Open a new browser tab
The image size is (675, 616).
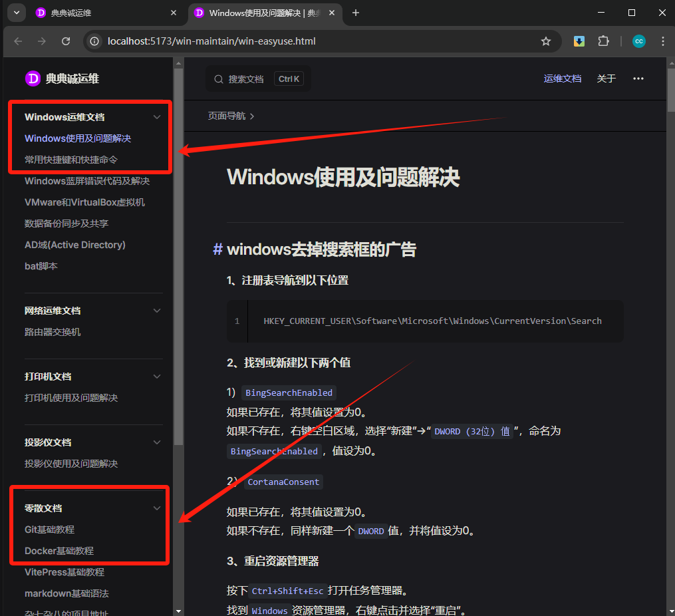tap(356, 13)
